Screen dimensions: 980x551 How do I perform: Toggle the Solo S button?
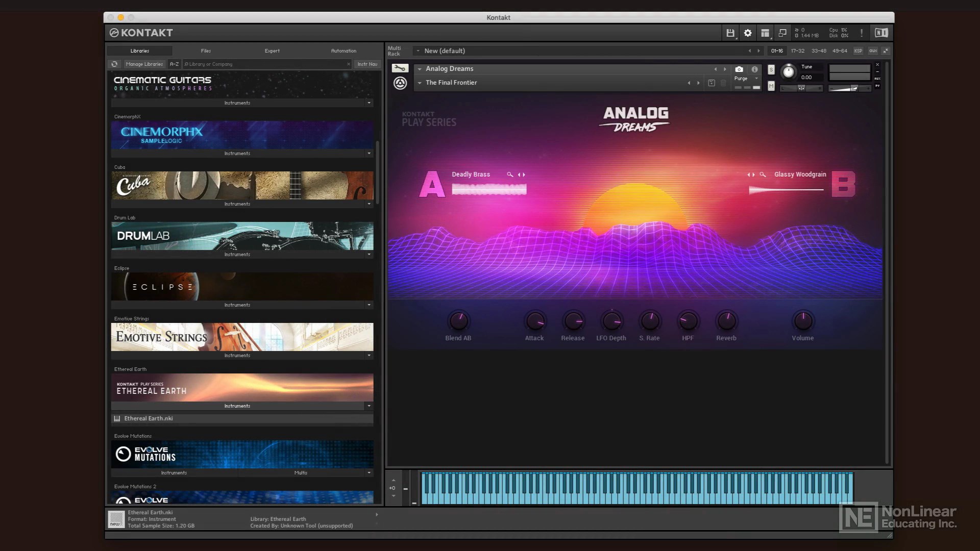pyautogui.click(x=771, y=69)
